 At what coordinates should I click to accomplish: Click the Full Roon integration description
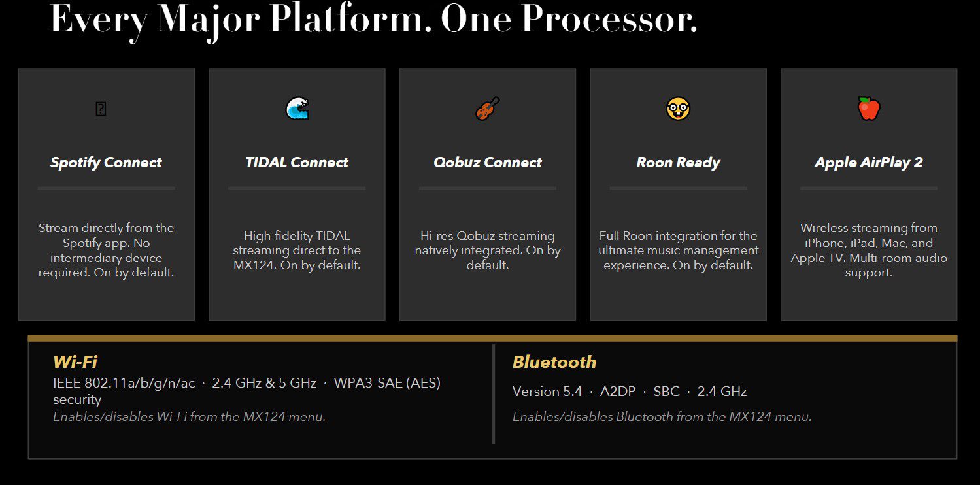coord(678,250)
